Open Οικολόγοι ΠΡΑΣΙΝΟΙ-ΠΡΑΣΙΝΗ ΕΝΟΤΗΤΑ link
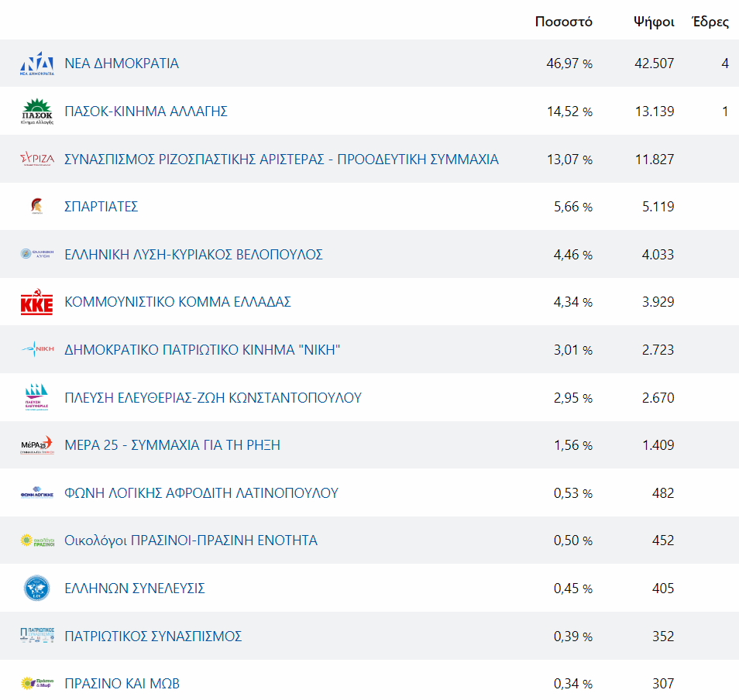The image size is (739, 700). 191,540
